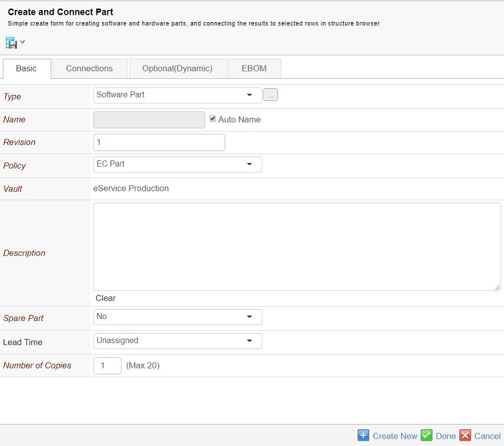This screenshot has height=446, width=504.
Task: Expand the Lead Time dropdown
Action: pos(177,341)
